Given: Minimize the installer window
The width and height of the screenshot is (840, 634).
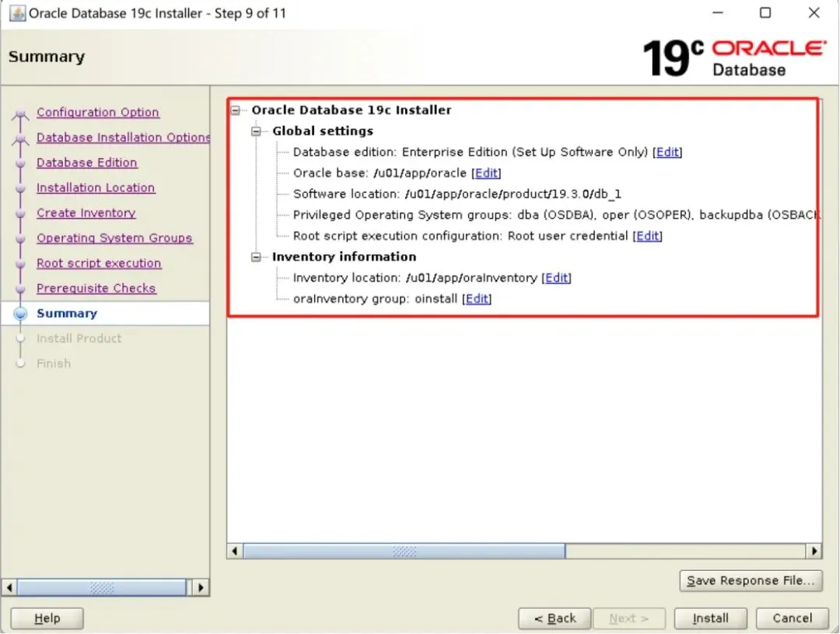Looking at the screenshot, I should [718, 13].
